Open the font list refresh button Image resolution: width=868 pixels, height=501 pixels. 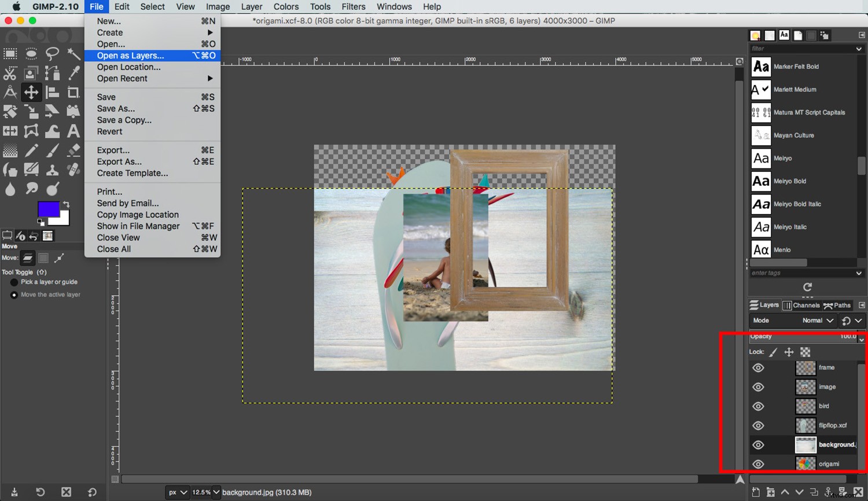coord(807,288)
